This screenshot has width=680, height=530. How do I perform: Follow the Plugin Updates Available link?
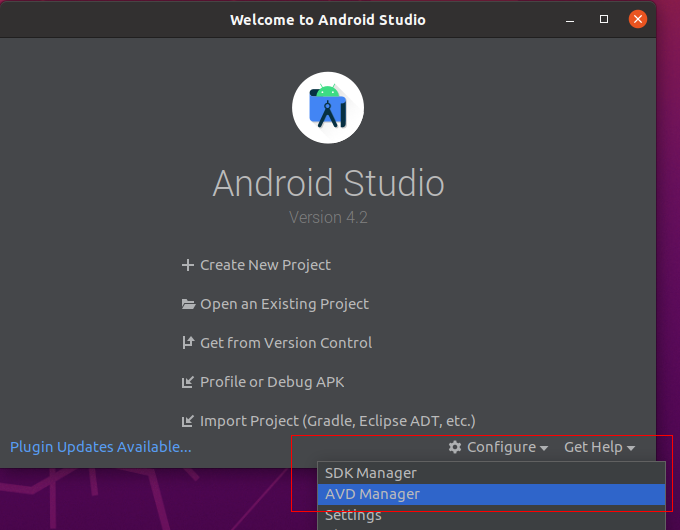(x=100, y=447)
